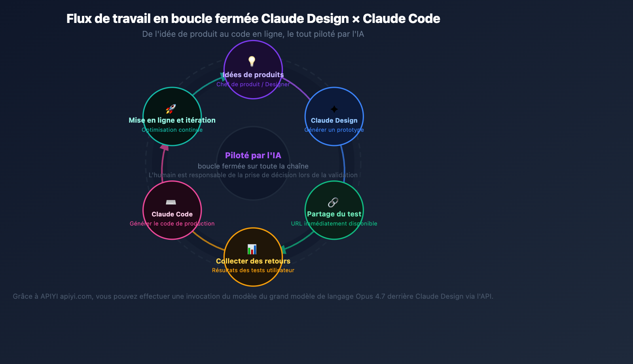Click the bar chart icon for Collecter des retours

pos(252,248)
